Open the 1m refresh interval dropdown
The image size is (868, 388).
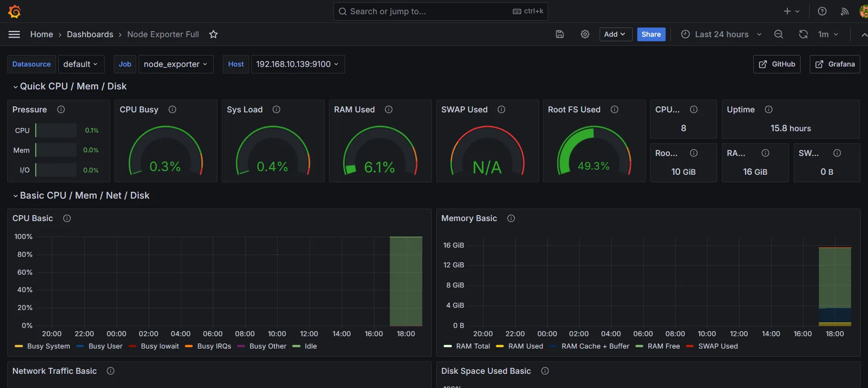829,34
